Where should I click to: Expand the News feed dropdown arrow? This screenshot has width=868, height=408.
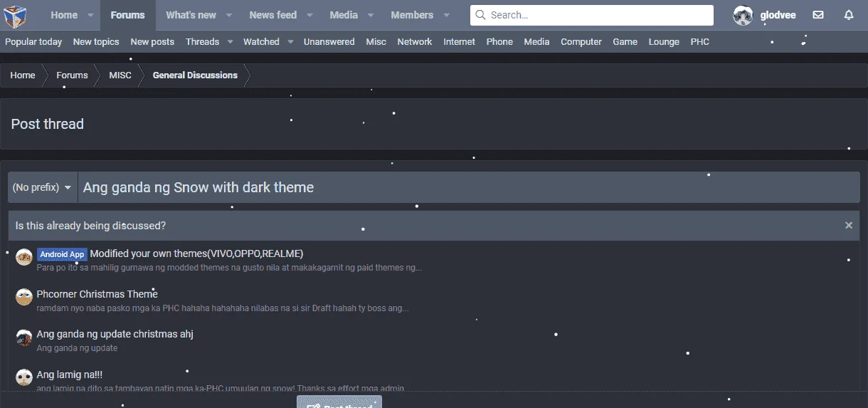point(309,15)
